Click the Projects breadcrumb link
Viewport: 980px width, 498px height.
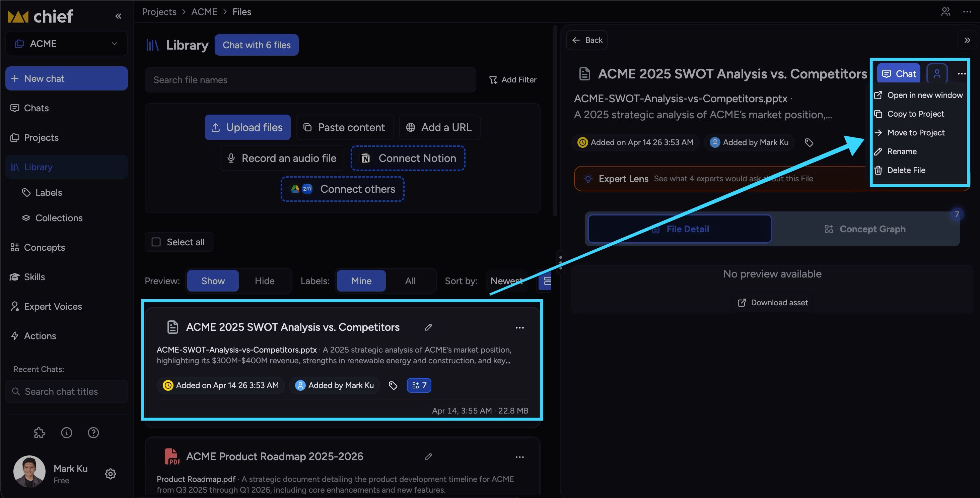coord(159,12)
